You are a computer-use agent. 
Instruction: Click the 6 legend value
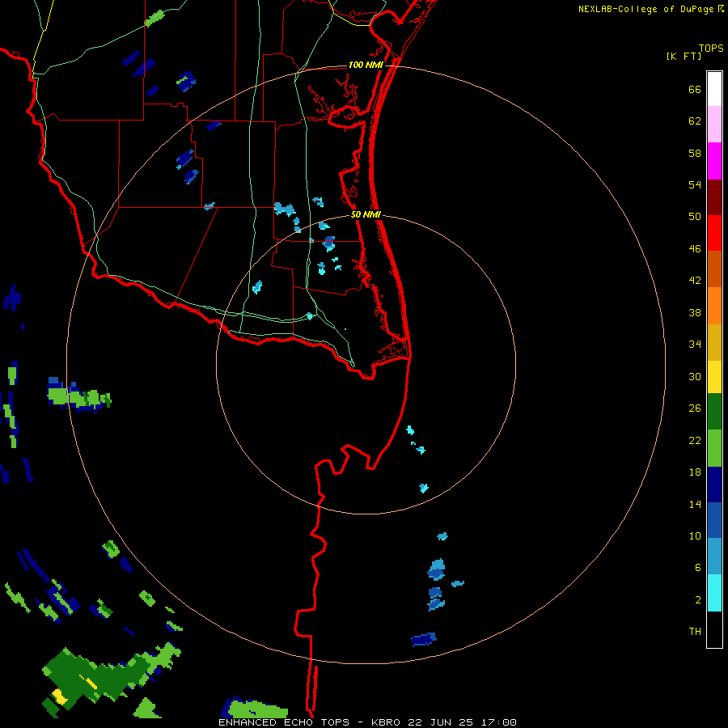click(698, 567)
